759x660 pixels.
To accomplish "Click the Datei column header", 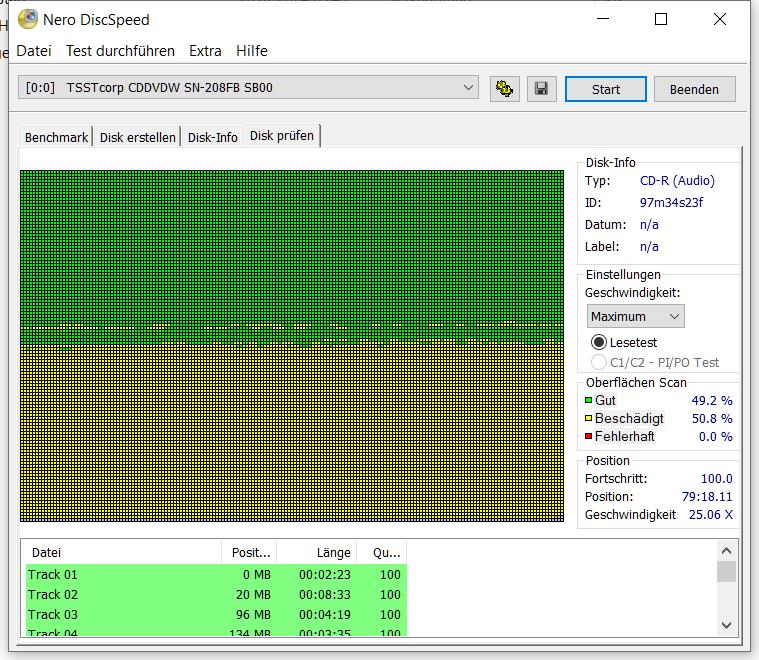I will (121, 553).
